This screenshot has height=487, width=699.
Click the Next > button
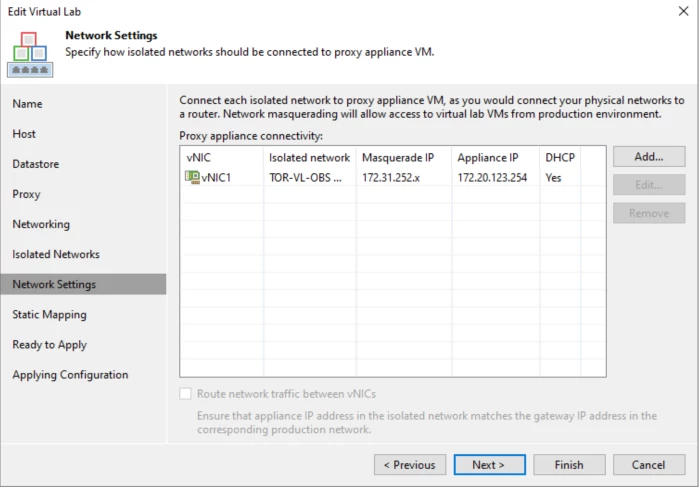point(489,465)
